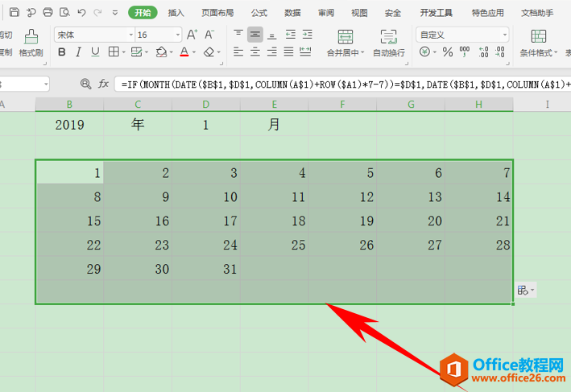Click the draw border/table style icon

[x=137, y=52]
